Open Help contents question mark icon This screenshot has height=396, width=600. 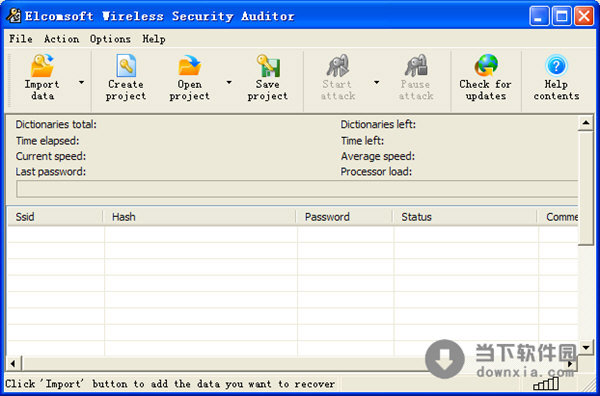[556, 65]
